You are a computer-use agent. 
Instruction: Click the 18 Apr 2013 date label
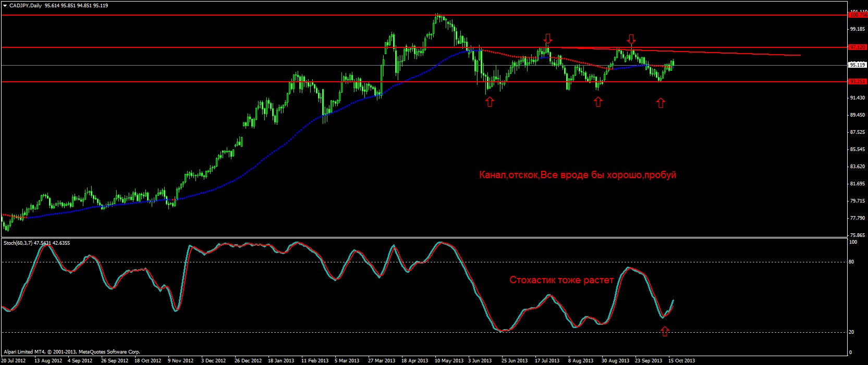point(415,361)
